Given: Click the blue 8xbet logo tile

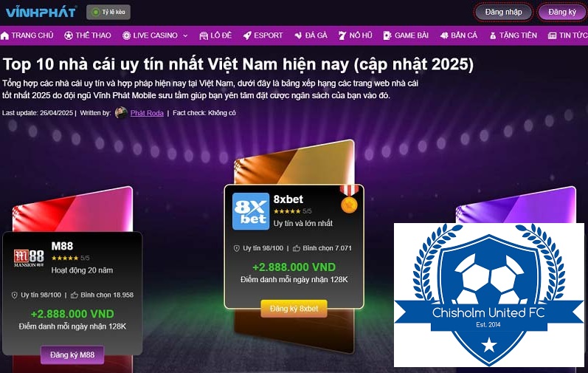Looking at the screenshot, I should [x=251, y=211].
